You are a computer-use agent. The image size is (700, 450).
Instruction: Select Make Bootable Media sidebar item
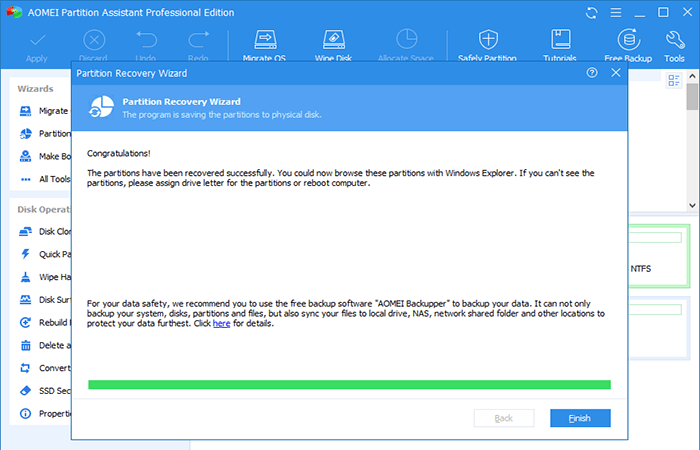coord(44,156)
